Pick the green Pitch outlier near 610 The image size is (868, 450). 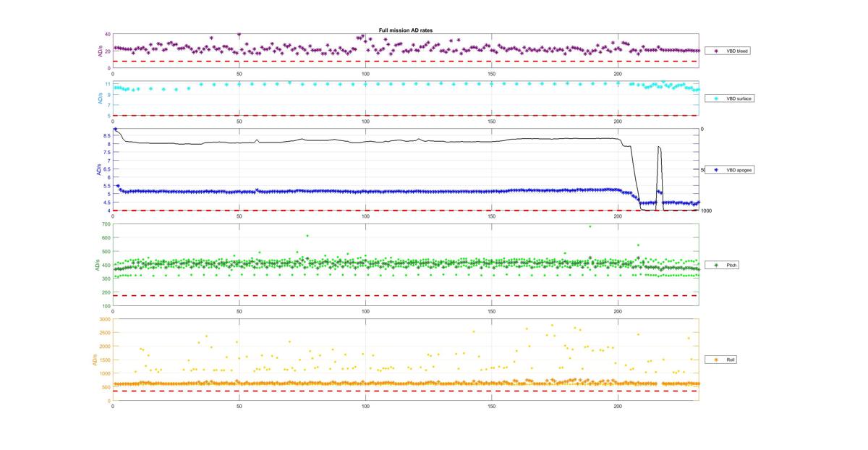click(307, 236)
